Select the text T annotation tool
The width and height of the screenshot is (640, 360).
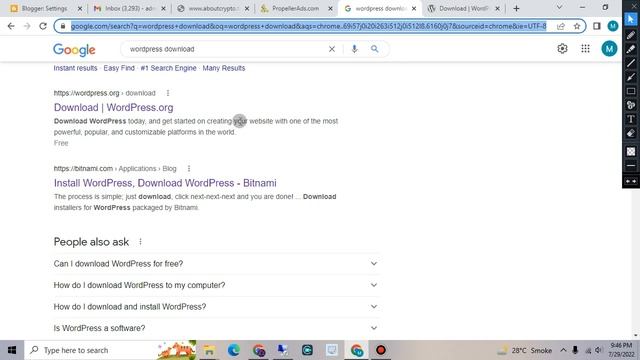tap(631, 119)
